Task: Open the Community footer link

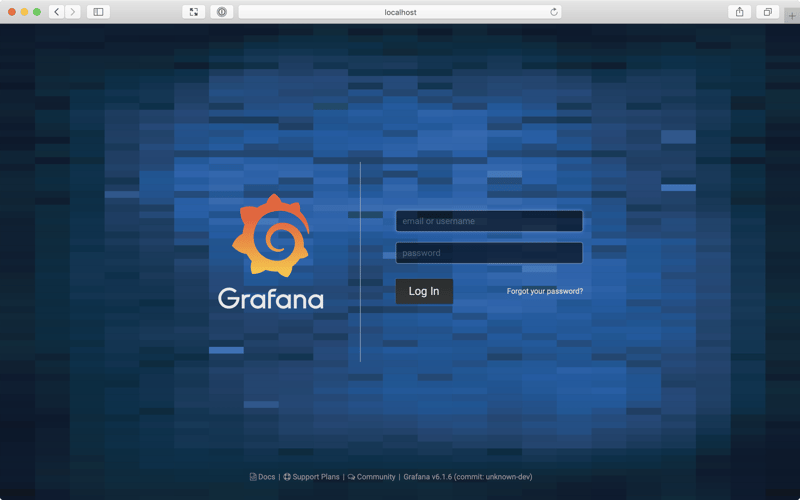Action: point(372,477)
